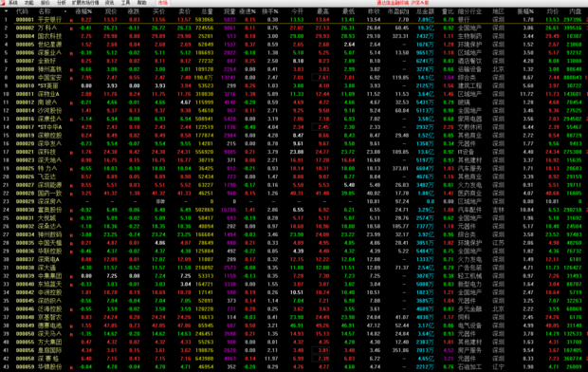
Task: Open the 扩展市场行情 menu
Action: [x=85, y=3]
